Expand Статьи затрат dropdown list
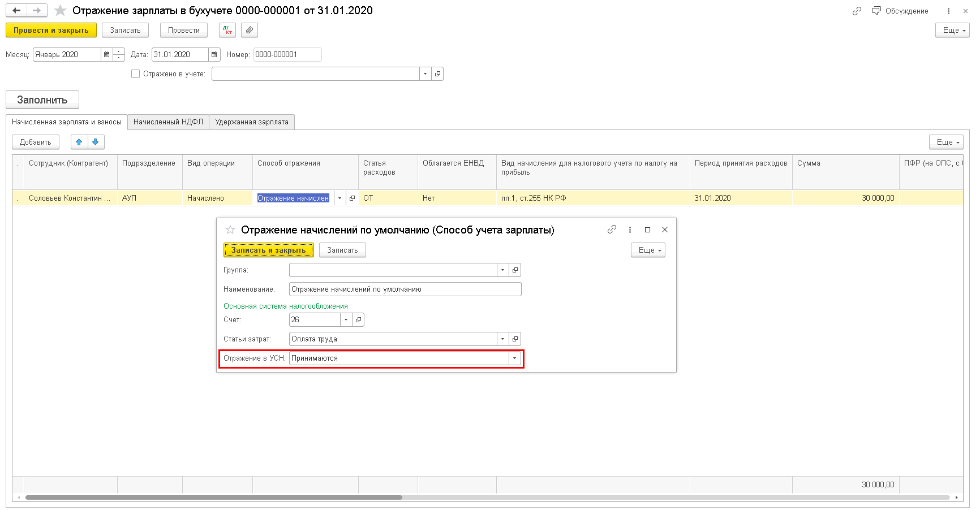 (502, 339)
